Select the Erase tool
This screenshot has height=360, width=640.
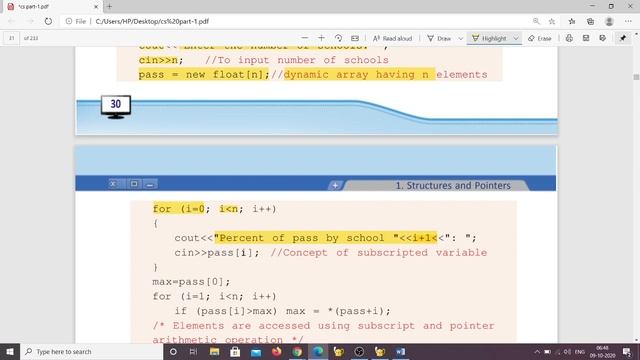click(540, 38)
